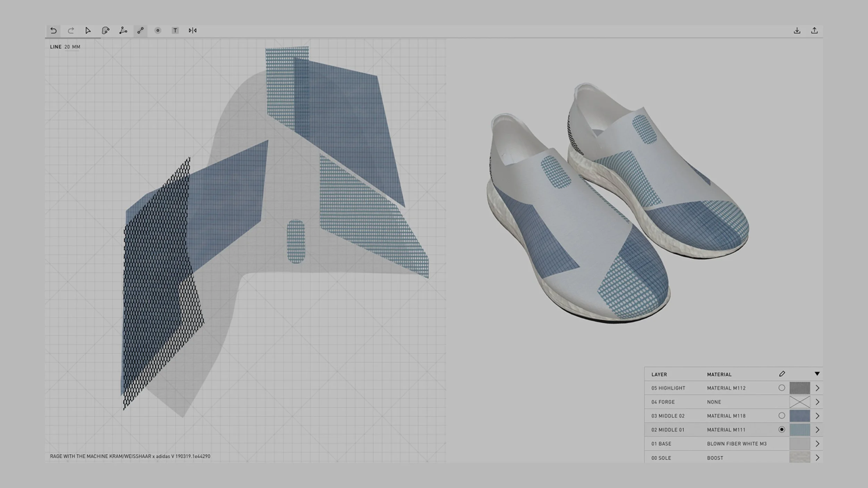This screenshot has width=868, height=488.
Task: Expand the 04 Forge layer chevron
Action: coord(817,402)
